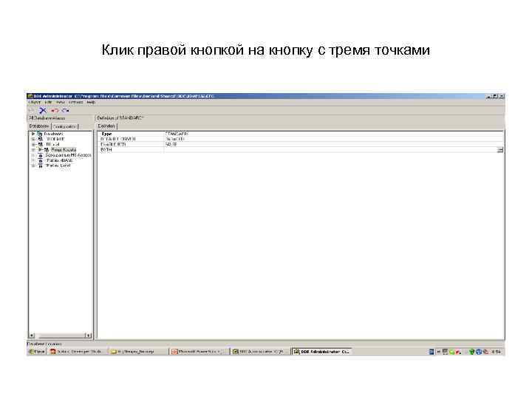Open the Options menu
The width and height of the screenshot is (532, 399).
[75, 102]
